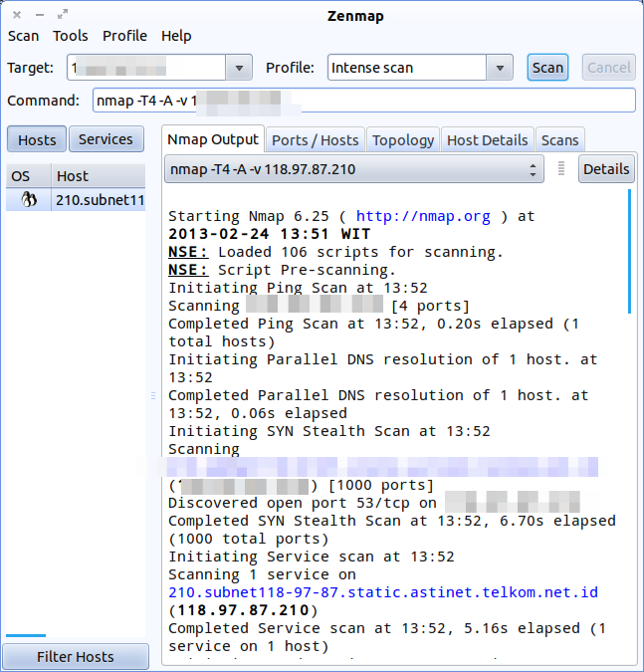This screenshot has height=672, width=644.
Task: Switch to the Scans tab
Action: click(x=560, y=140)
